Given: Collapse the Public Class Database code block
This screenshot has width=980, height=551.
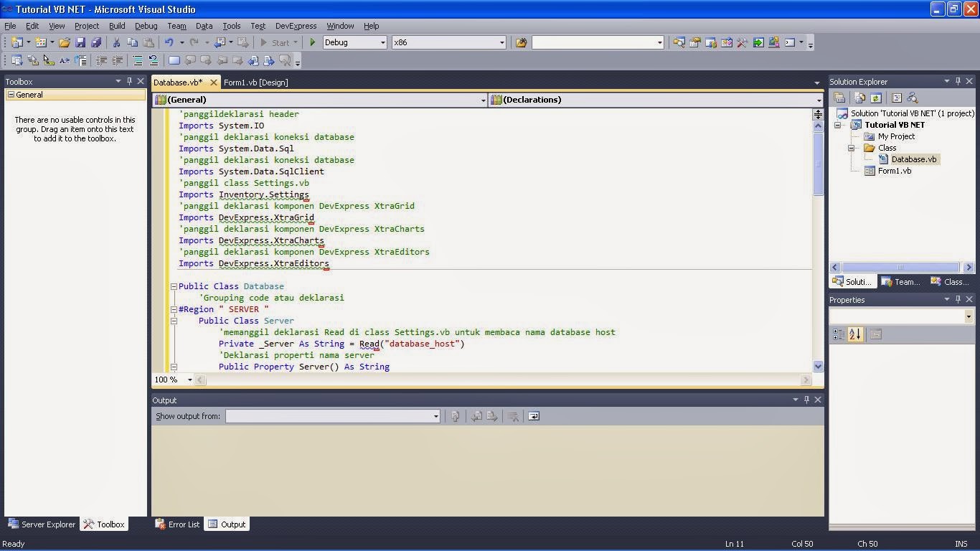Looking at the screenshot, I should [x=174, y=286].
